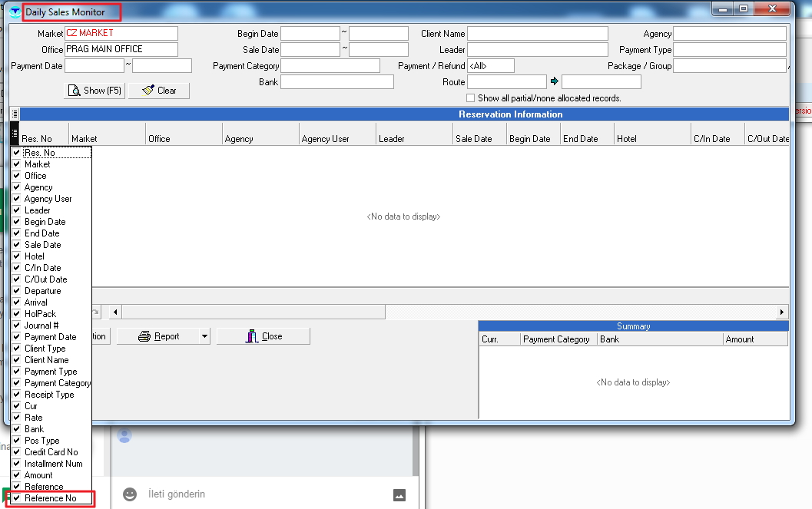Enable Show all partial/none allocated records
This screenshot has width=812, height=509.
pos(471,98)
